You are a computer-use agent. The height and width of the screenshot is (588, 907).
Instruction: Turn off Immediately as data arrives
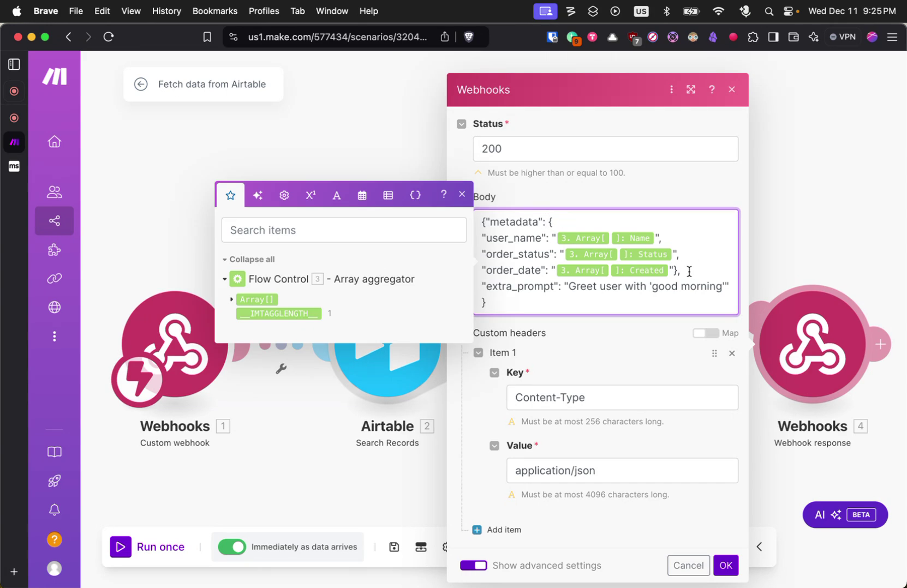(x=232, y=547)
